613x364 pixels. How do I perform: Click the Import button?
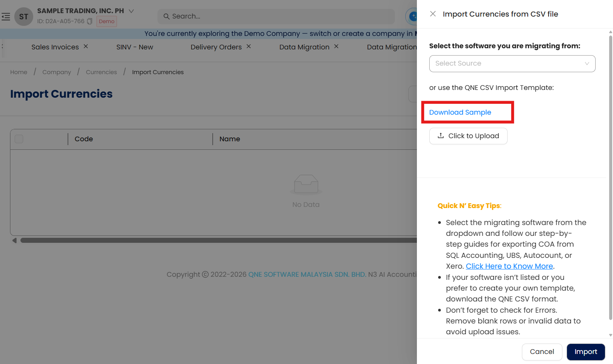[x=586, y=352]
